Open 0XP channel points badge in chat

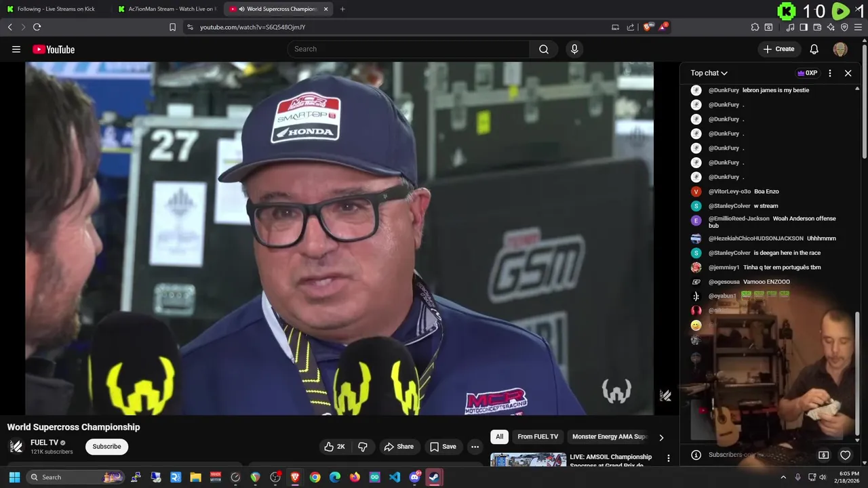point(807,73)
